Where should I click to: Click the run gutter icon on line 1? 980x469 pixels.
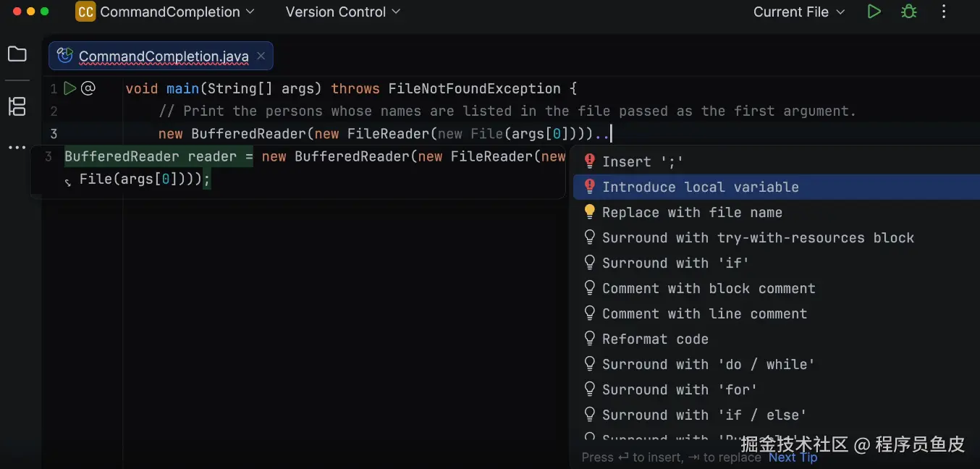point(69,88)
